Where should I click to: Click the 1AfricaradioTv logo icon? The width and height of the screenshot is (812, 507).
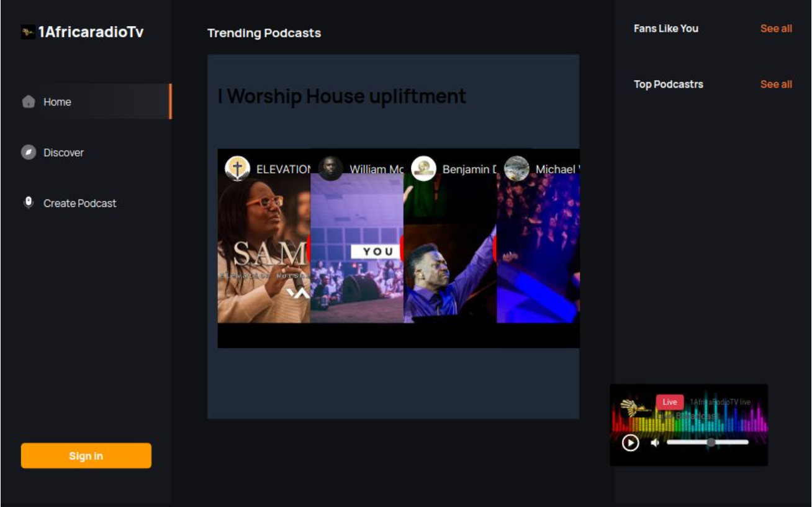point(28,32)
